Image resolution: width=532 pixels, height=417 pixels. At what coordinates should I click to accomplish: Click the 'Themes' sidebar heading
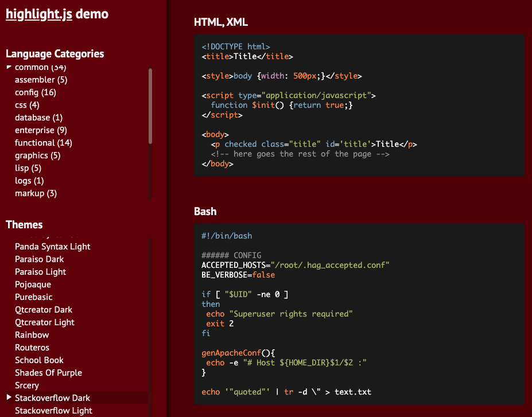point(24,225)
